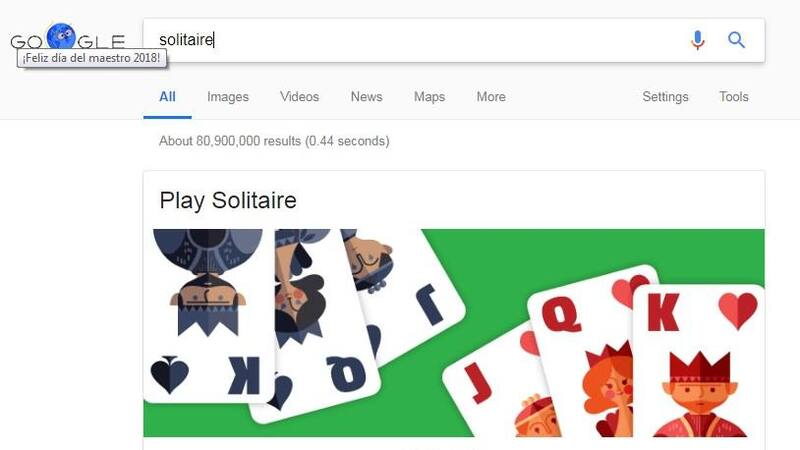Open the Google doodle logo

(67, 36)
